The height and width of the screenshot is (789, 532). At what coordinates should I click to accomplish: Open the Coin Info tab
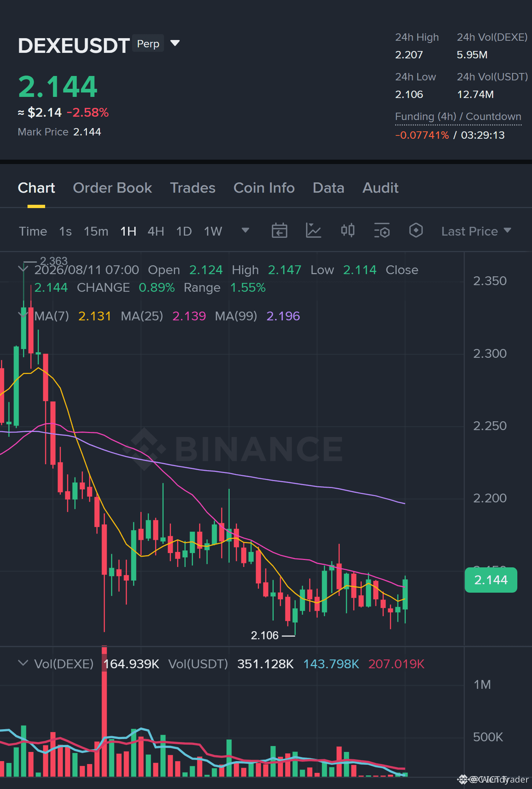(264, 188)
